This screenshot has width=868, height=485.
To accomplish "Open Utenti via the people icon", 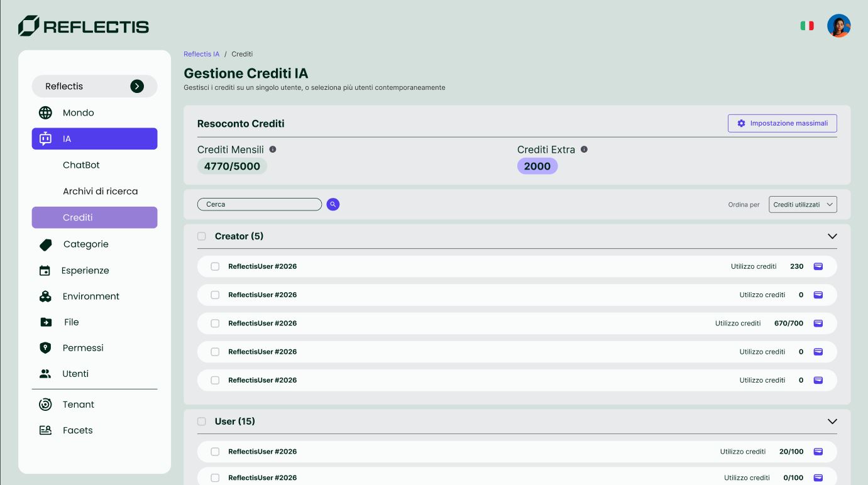I will 45,373.
